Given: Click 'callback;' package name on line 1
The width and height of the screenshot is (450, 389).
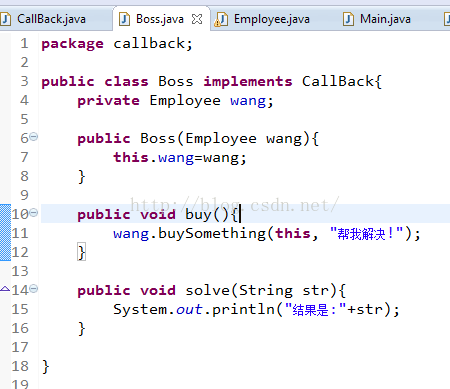Looking at the screenshot, I should [x=153, y=44].
